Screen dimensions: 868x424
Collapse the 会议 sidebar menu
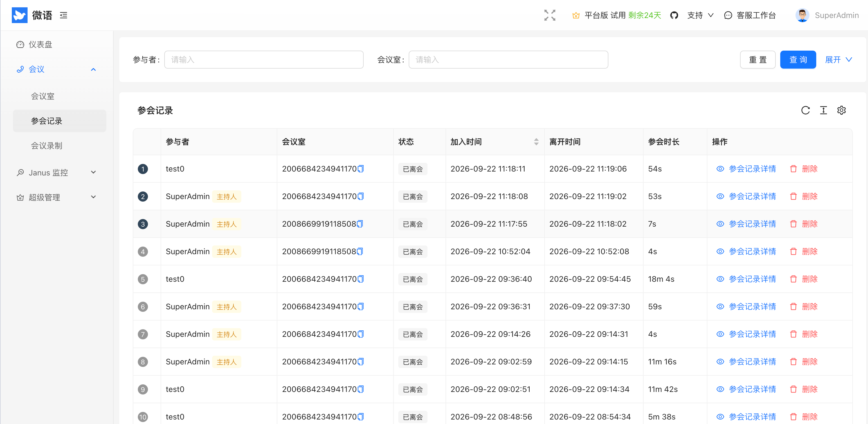[x=60, y=69]
